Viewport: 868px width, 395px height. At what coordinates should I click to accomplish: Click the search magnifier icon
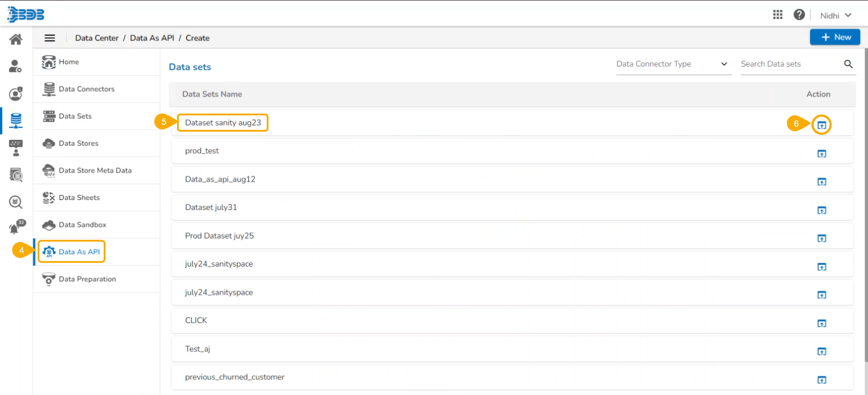pos(848,64)
